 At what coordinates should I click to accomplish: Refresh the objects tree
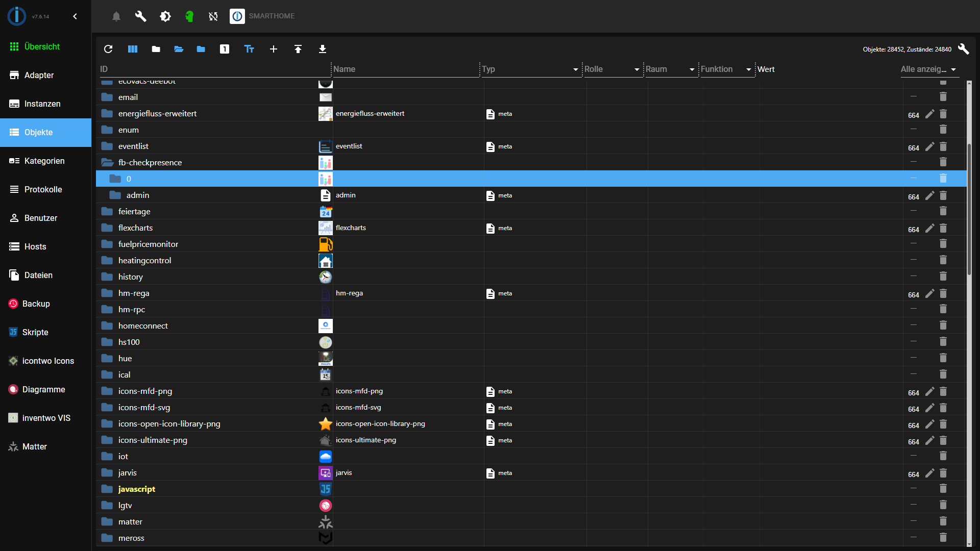point(108,49)
